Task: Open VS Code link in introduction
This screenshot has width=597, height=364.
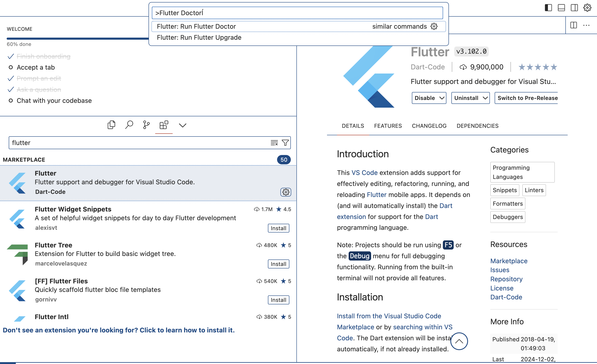Action: pyautogui.click(x=364, y=173)
